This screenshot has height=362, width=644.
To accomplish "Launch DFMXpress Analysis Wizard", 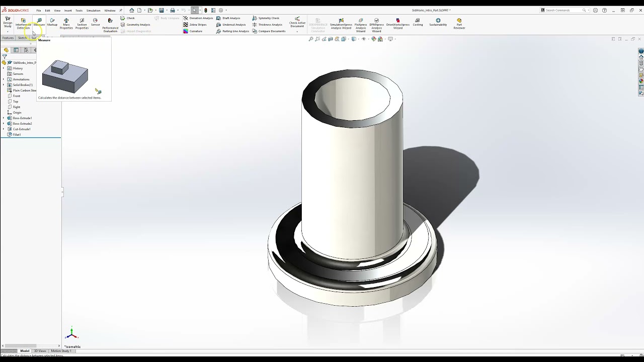I will [377, 25].
